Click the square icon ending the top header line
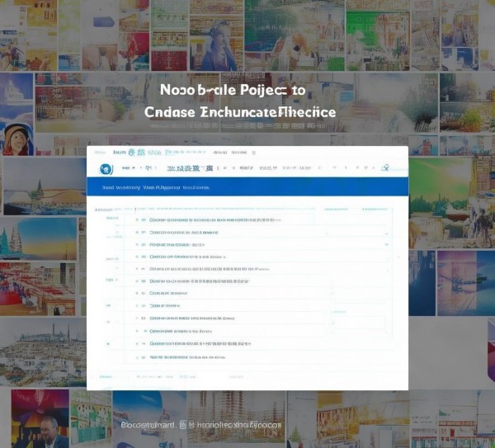 pos(253,153)
